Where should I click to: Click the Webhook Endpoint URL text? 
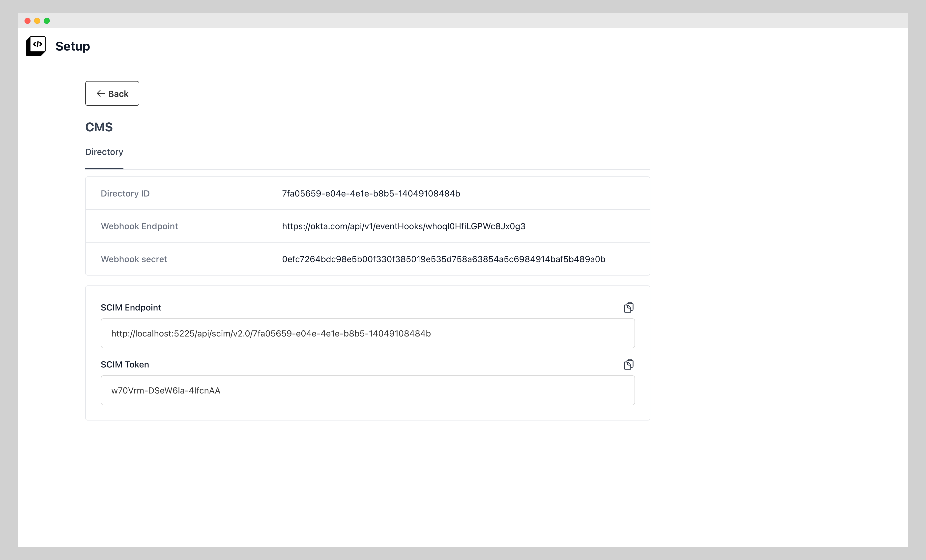click(x=404, y=226)
